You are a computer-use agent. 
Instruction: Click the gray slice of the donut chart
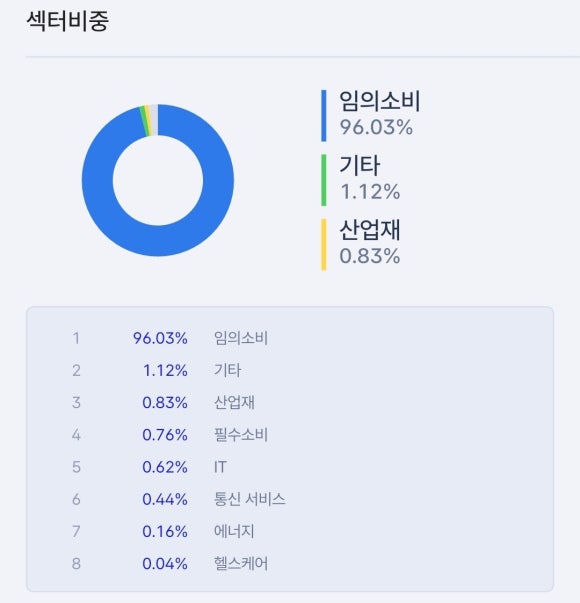[153, 120]
